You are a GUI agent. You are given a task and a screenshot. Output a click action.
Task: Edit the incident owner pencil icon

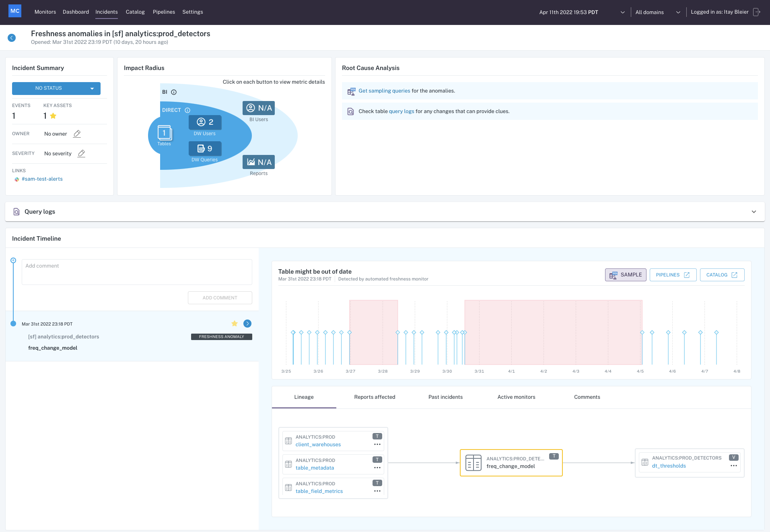(77, 134)
